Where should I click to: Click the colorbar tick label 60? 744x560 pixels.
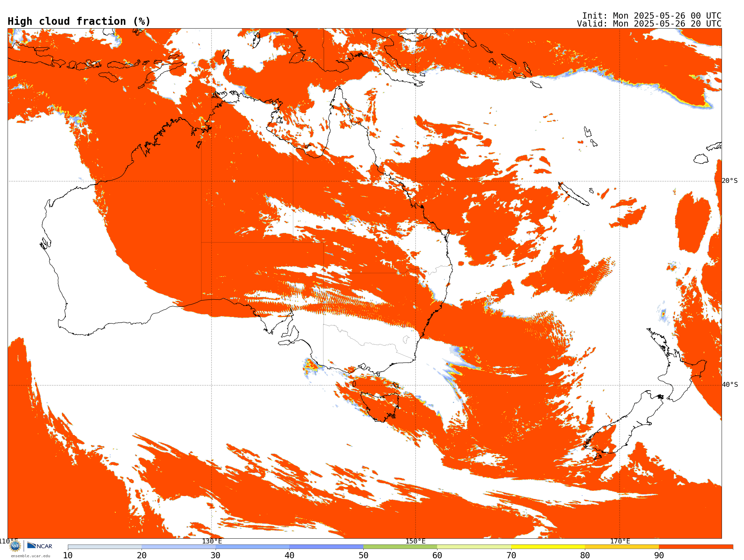click(x=437, y=555)
